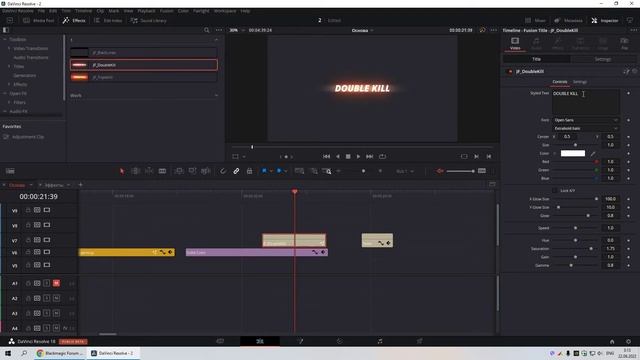Viewport: 640px width, 360px height.
Task: Toggle loop playback
Action: click(382, 156)
